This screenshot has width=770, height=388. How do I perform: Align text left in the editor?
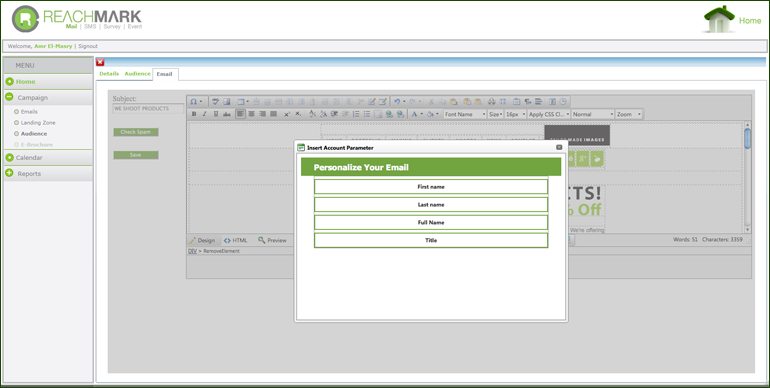click(x=241, y=114)
